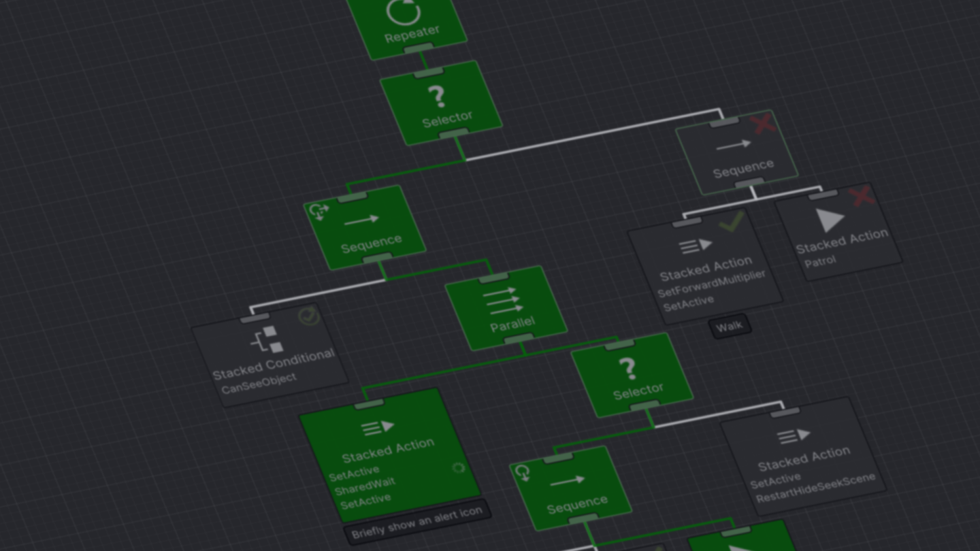Click the checkmark badge on Stacked Conditional

(x=308, y=315)
